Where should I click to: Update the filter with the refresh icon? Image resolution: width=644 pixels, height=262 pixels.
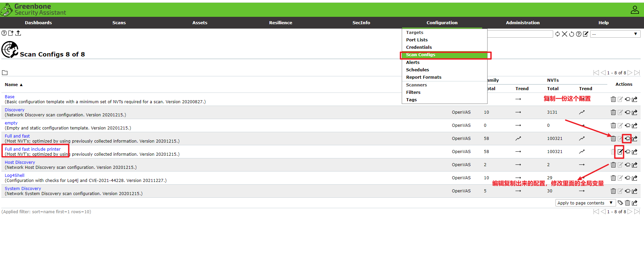coord(558,34)
